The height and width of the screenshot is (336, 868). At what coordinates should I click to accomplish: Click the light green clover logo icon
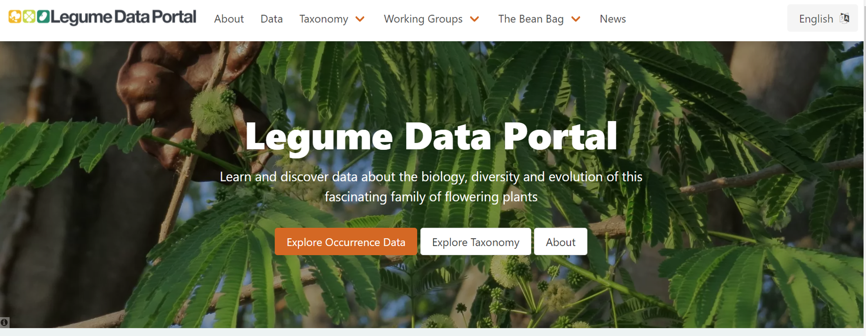29,17
